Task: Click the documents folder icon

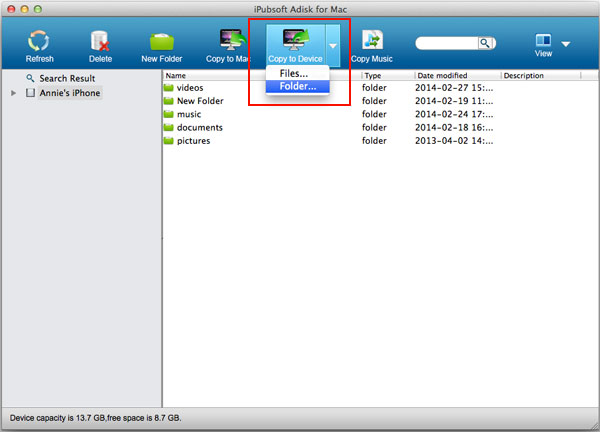Action: 169,127
